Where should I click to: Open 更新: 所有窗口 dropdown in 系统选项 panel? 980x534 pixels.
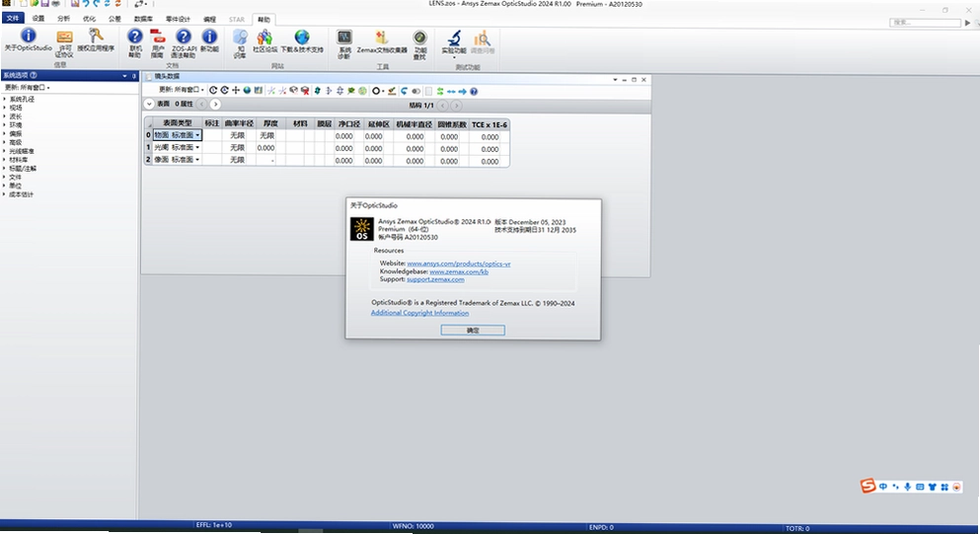(x=27, y=88)
